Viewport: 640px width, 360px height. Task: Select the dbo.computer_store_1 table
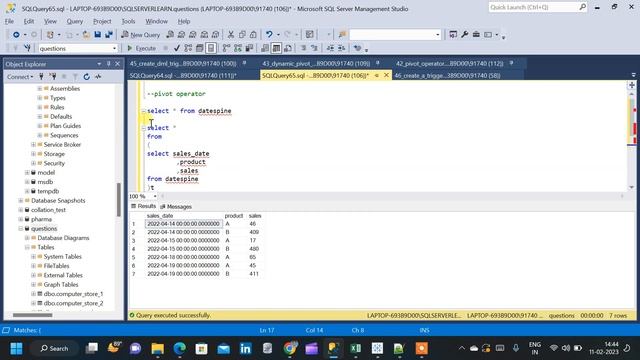[x=73, y=294]
